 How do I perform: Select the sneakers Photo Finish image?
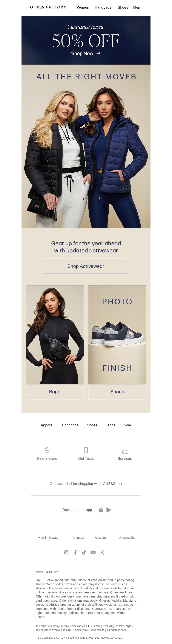pyautogui.click(x=117, y=335)
